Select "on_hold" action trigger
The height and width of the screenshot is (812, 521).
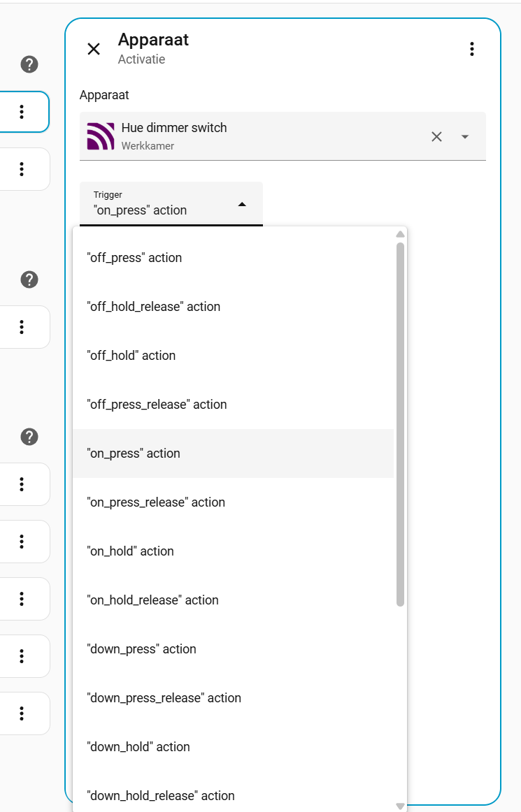point(130,551)
